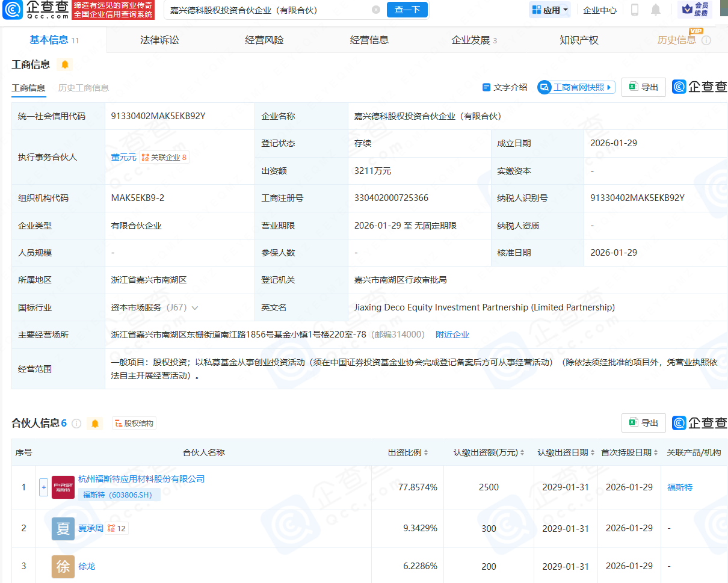Expand the 资本市场服务 industry chevron
The width and height of the screenshot is (728, 583).
tap(194, 307)
